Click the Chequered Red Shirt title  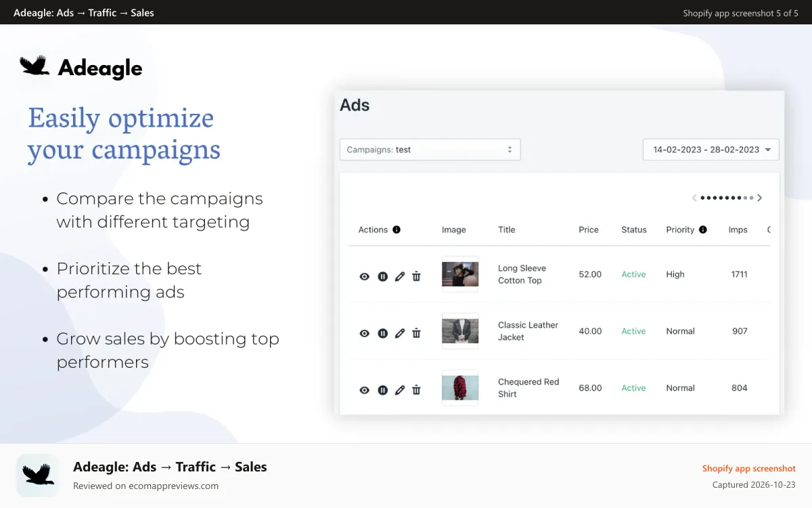pyautogui.click(x=528, y=388)
